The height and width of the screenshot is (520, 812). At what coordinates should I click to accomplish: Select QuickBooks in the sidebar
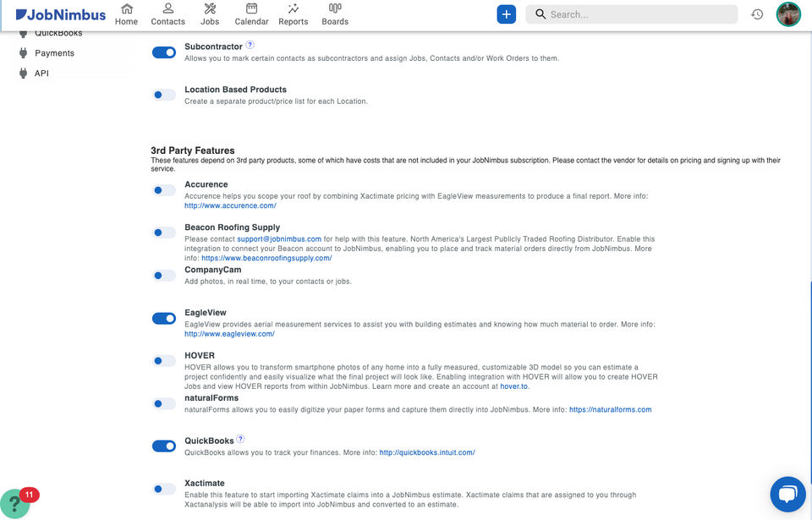pyautogui.click(x=58, y=34)
